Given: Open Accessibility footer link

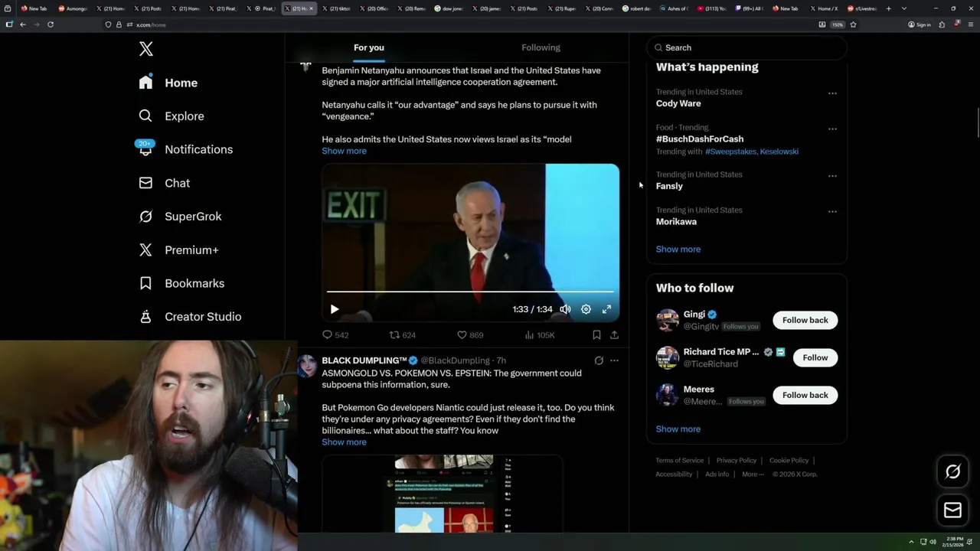Looking at the screenshot, I should [674, 474].
